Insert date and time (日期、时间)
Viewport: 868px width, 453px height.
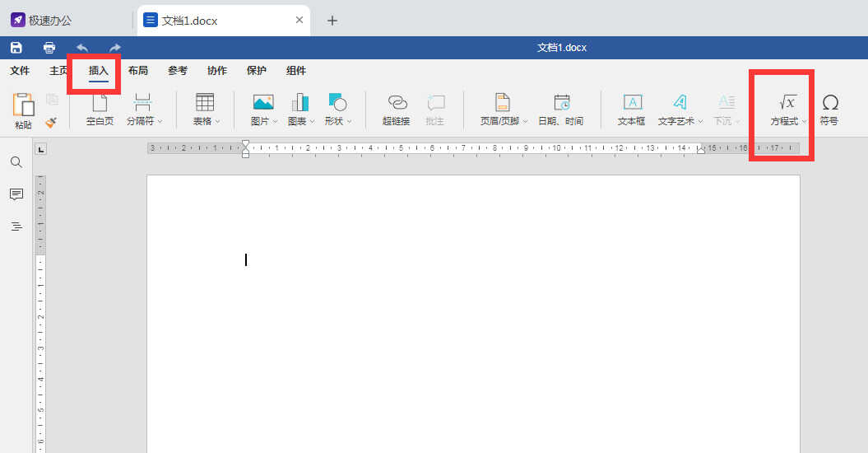click(561, 110)
